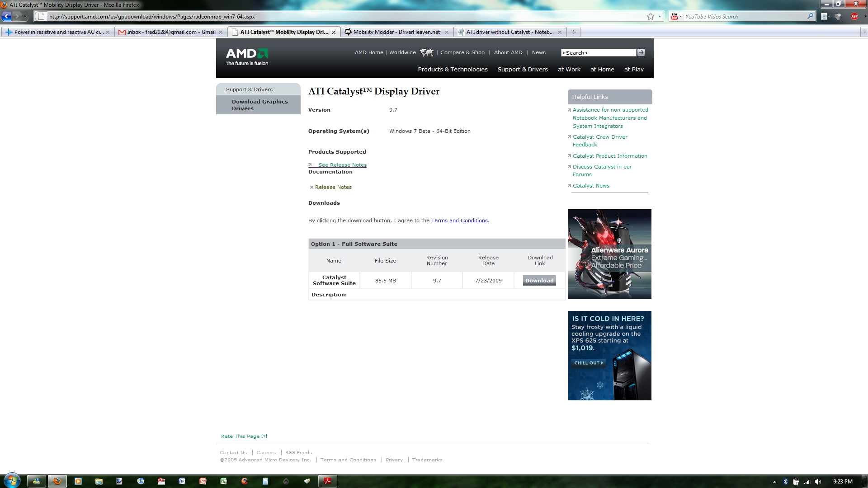Open the location bar history dropdown
This screenshot has height=488, width=868.
click(660, 17)
